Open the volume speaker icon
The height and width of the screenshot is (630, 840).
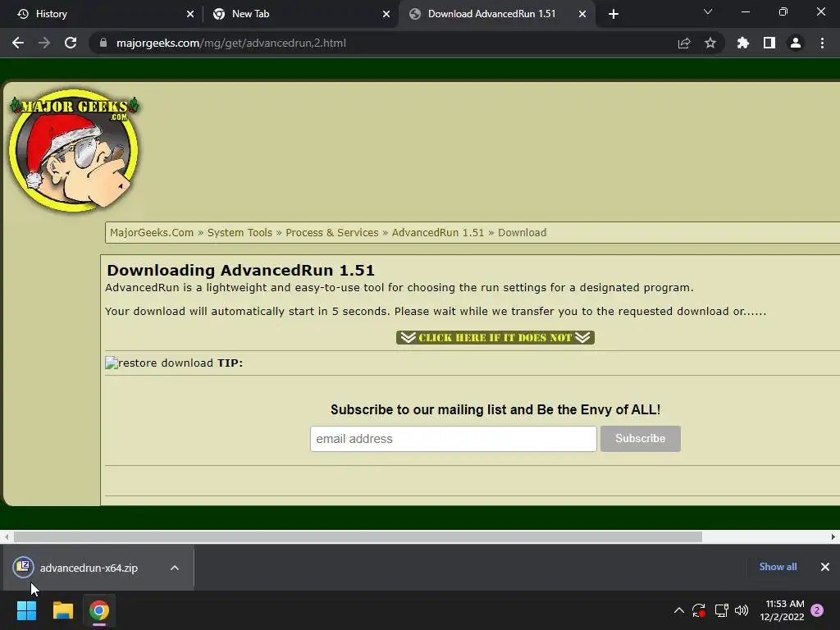pos(742,610)
